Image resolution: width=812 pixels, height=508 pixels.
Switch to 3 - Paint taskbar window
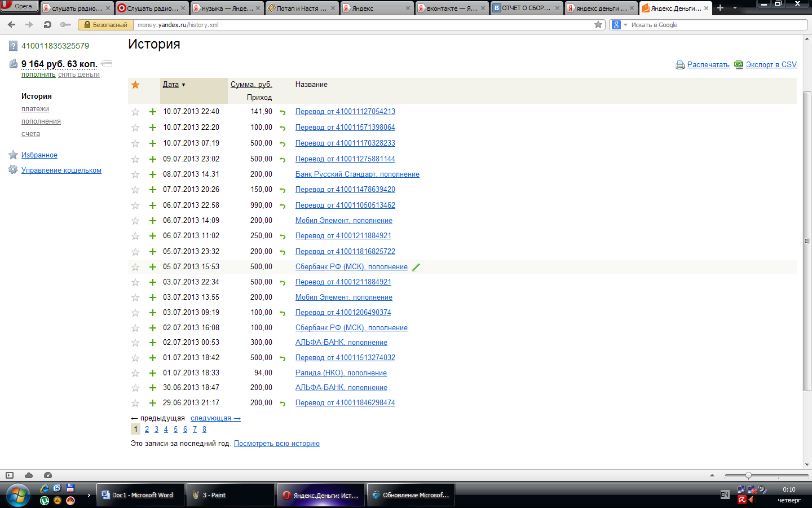[231, 495]
